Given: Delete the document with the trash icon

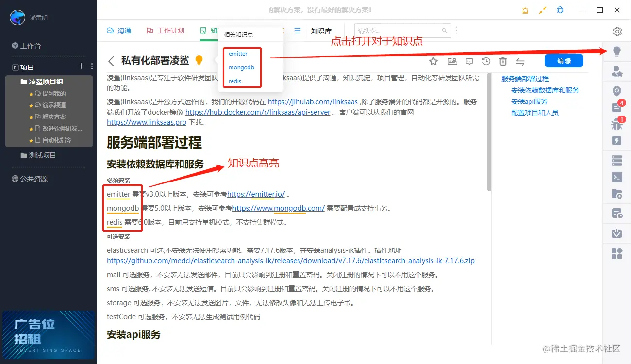Looking at the screenshot, I should click(503, 61).
